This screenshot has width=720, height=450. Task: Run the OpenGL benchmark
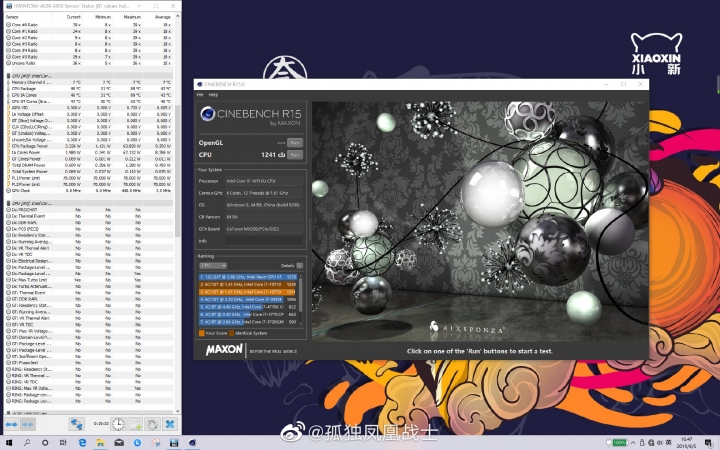coord(295,143)
